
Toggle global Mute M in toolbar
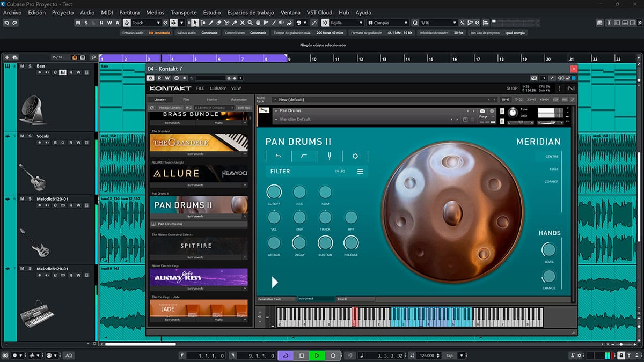tap(78, 23)
